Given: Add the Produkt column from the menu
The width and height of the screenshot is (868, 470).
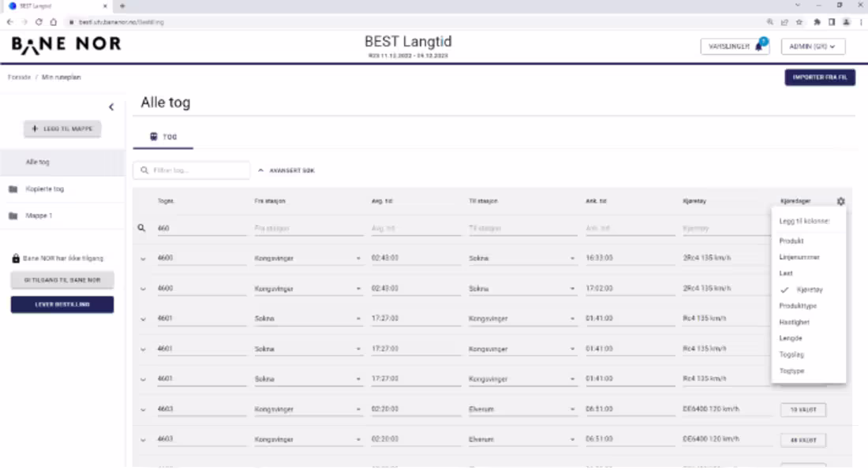Looking at the screenshot, I should (809, 241).
